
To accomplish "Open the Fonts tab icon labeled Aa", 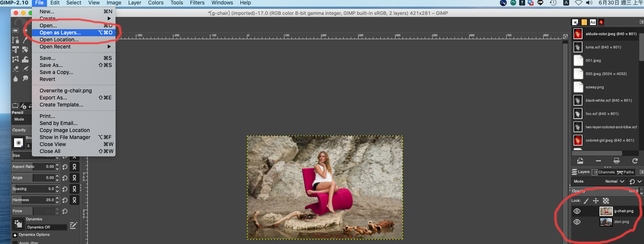I will pyautogui.click(x=593, y=22).
